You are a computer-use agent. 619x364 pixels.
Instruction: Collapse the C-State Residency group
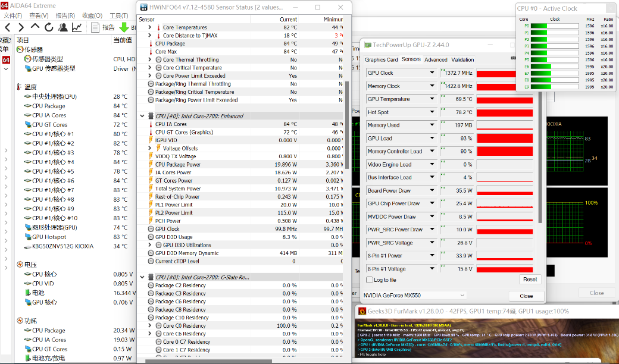pos(142,277)
